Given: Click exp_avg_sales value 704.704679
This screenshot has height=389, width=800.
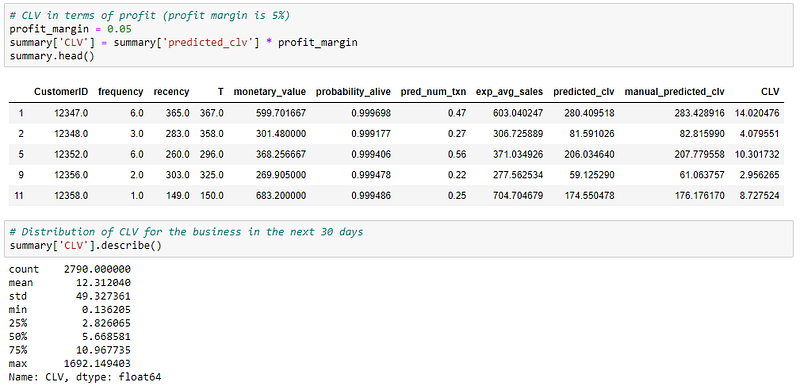Looking at the screenshot, I should pos(518,196).
